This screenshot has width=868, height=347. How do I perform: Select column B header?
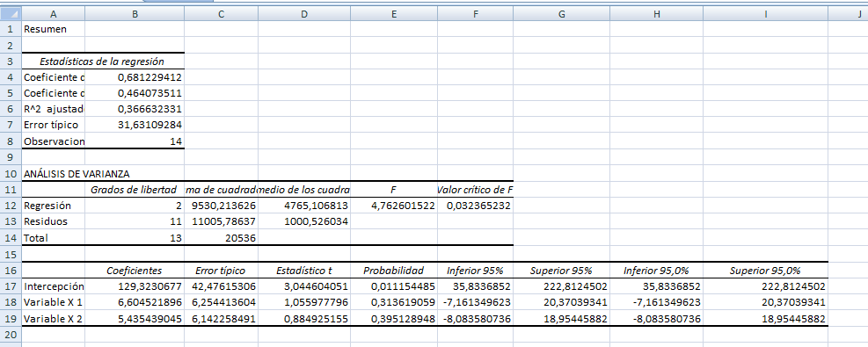coord(135,14)
